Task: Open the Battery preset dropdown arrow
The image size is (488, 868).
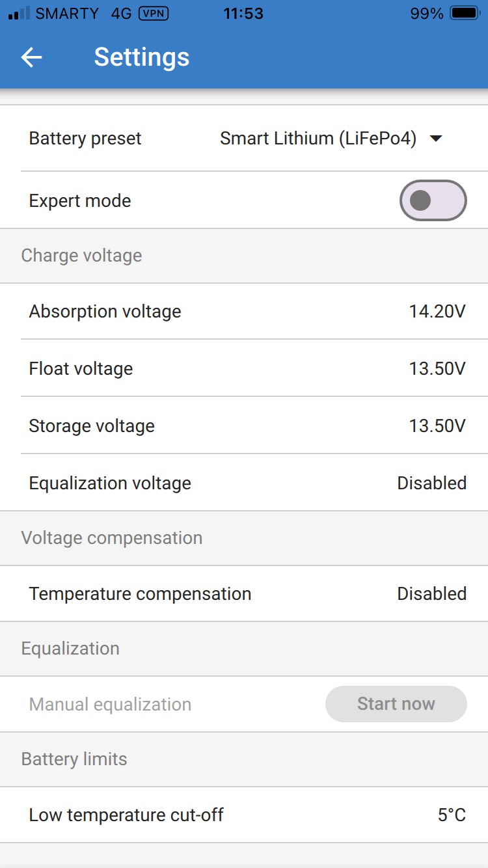Action: [437, 139]
